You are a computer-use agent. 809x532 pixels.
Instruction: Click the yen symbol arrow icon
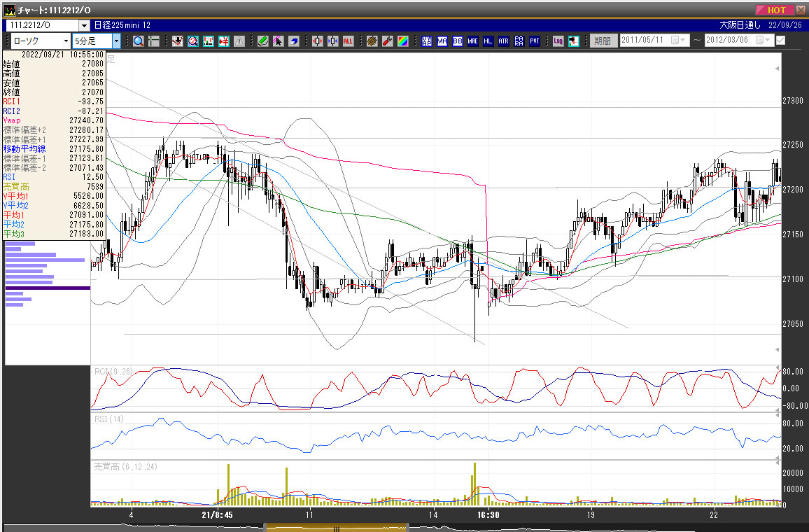point(224,41)
